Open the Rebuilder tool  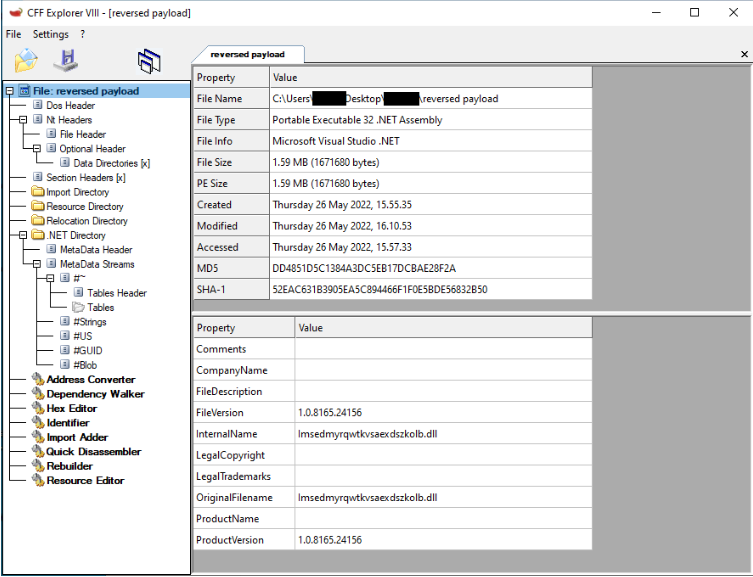point(70,466)
